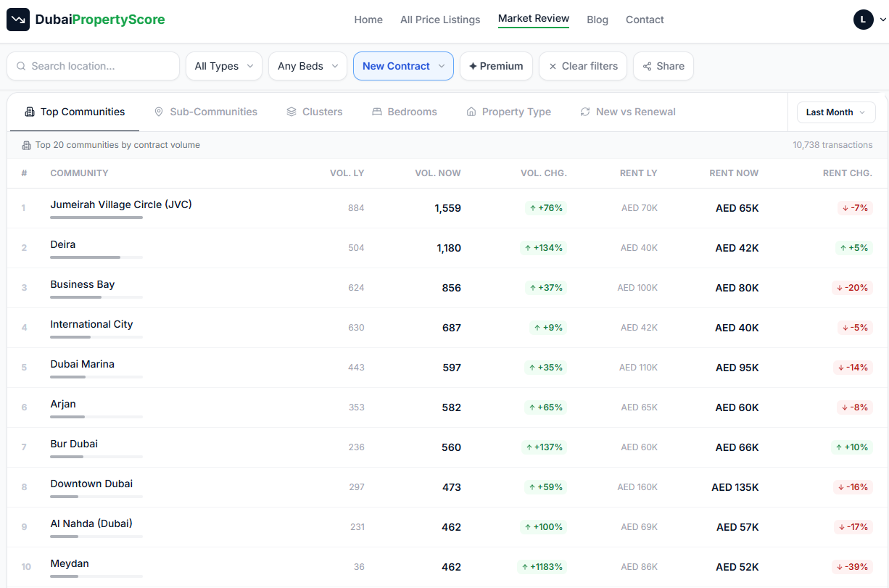Screen dimensions: 889x588
Task: Switch to the Top Communities tab
Action: click(x=75, y=112)
